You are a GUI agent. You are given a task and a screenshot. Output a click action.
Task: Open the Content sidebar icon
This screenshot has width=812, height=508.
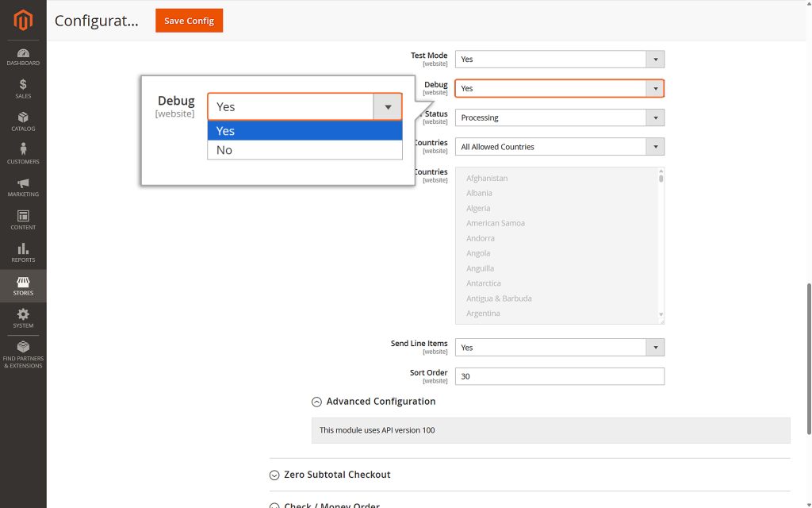pos(23,218)
